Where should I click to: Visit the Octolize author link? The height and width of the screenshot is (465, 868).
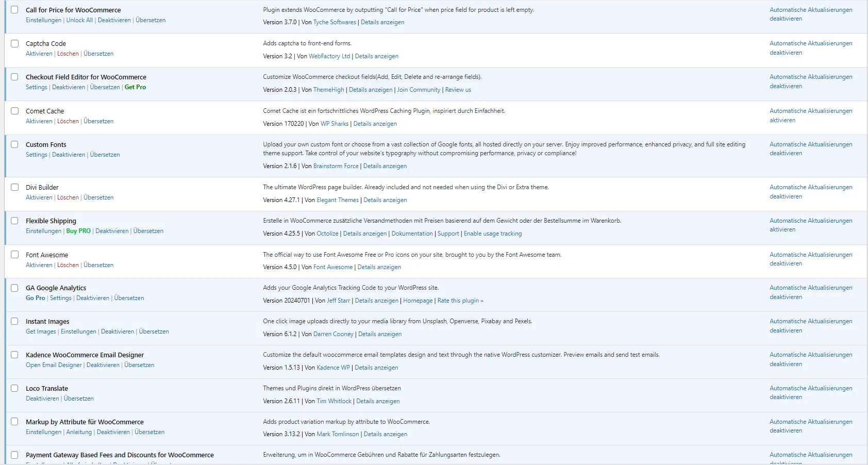pyautogui.click(x=328, y=234)
